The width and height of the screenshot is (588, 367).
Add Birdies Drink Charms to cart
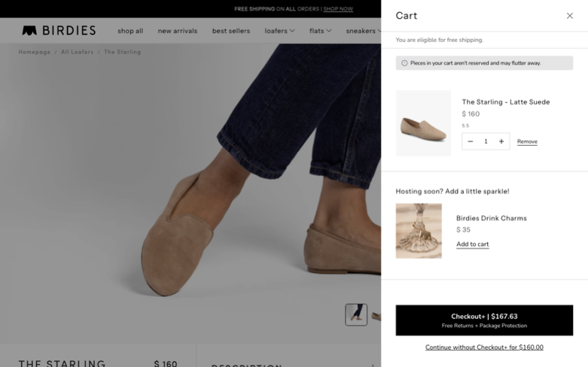tap(473, 244)
